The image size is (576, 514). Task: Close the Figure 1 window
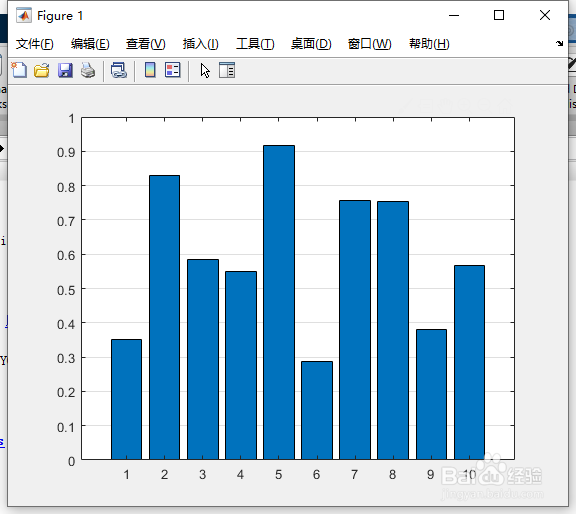coord(545,15)
